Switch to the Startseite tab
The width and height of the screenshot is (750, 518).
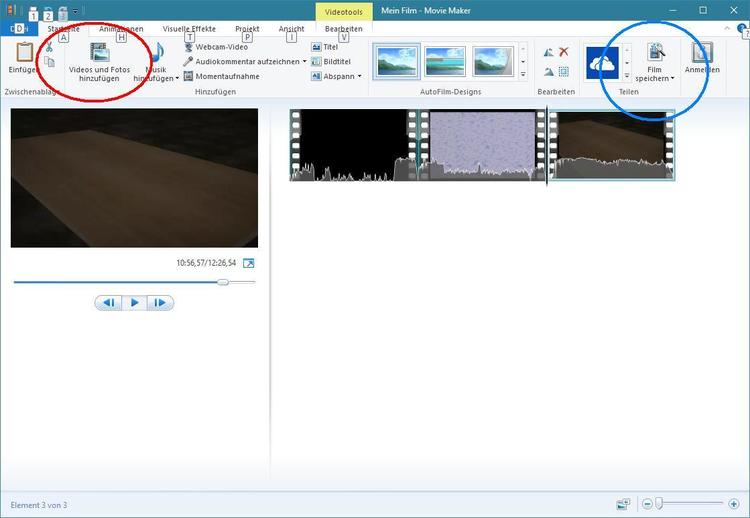(x=64, y=29)
